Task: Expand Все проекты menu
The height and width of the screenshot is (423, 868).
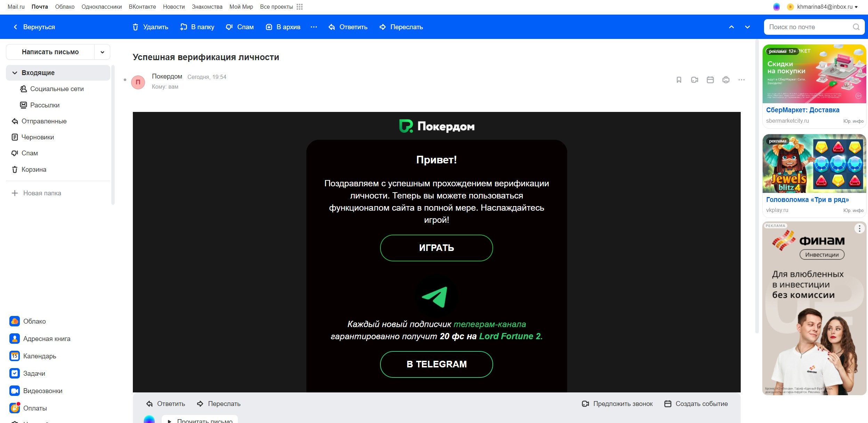Action: coord(276,7)
